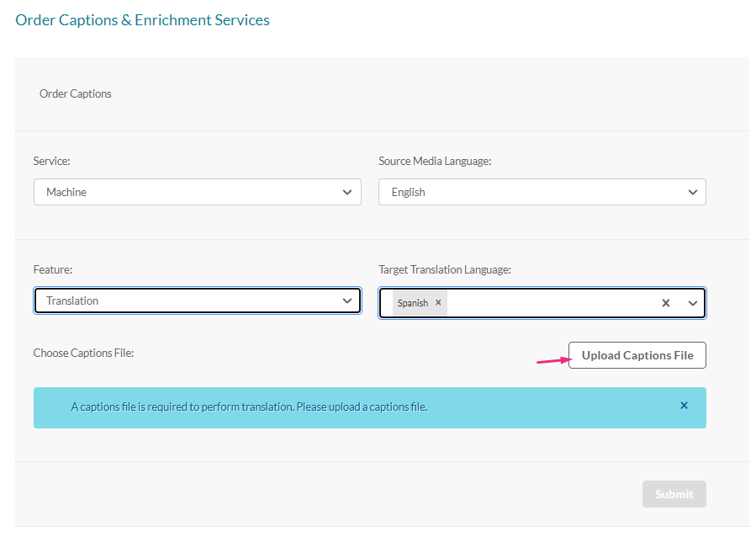This screenshot has height=537, width=756.
Task: Clear all selected target translation languages
Action: [666, 303]
